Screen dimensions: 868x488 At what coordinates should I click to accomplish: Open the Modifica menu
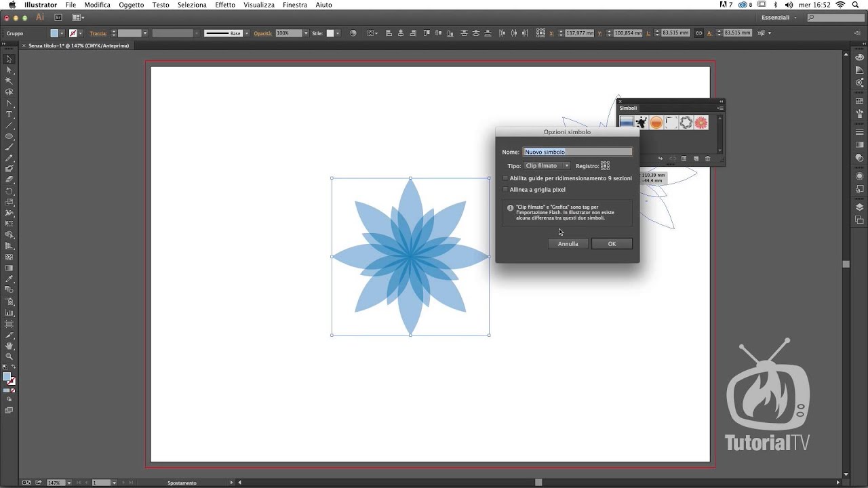tap(98, 5)
